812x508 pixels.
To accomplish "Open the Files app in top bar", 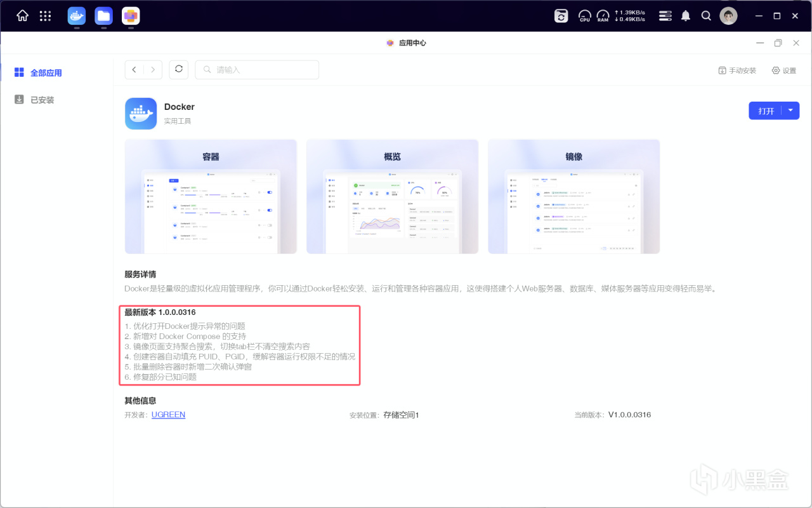I will click(103, 16).
